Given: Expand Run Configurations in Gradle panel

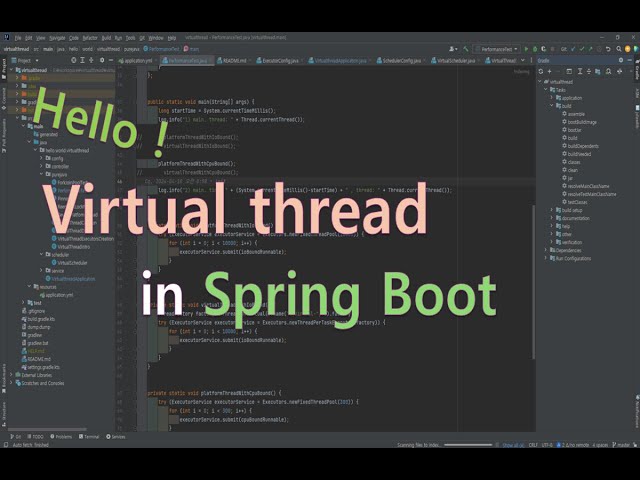Looking at the screenshot, I should click(x=546, y=258).
